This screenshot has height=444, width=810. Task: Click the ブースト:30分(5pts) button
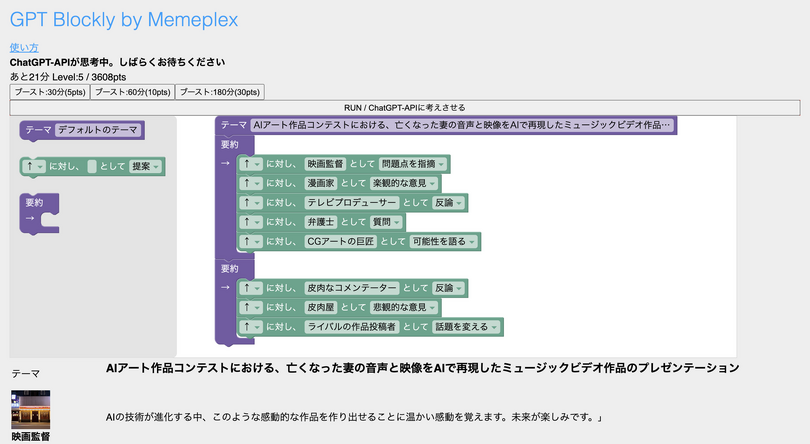(x=50, y=92)
